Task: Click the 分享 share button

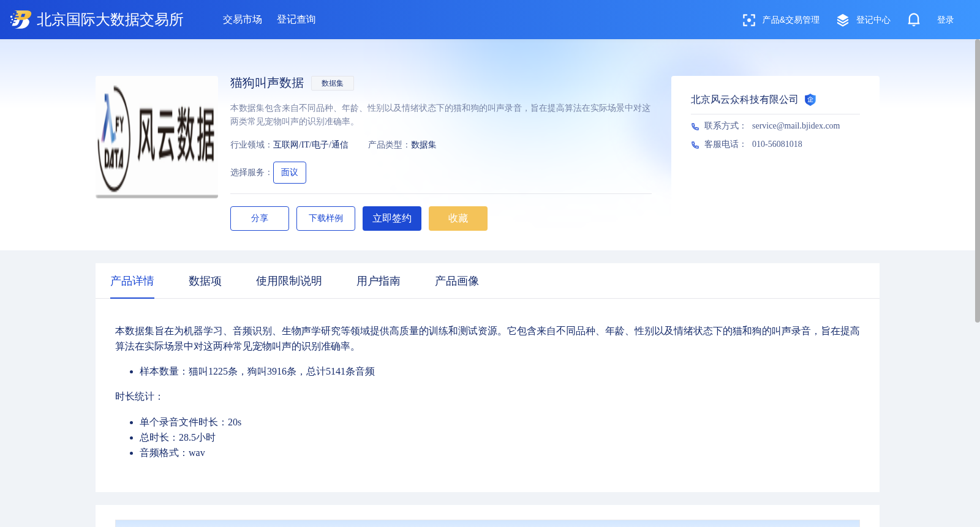Action: [x=260, y=219]
